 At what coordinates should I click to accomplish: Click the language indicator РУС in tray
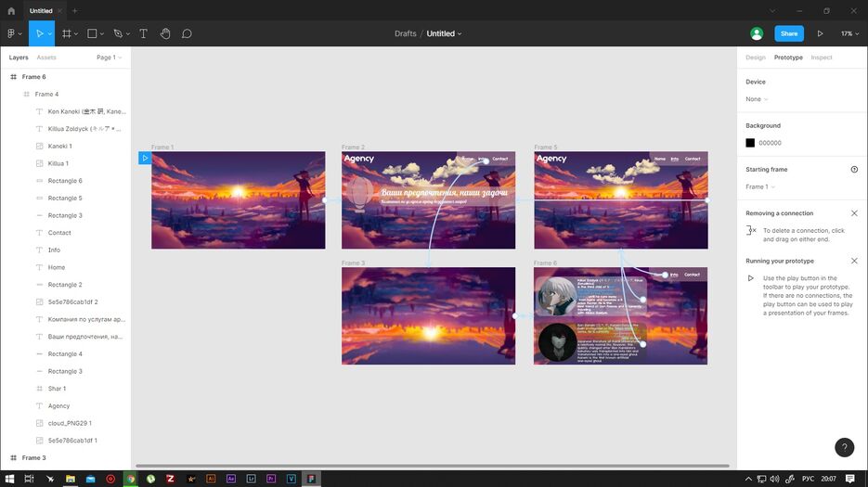click(808, 479)
